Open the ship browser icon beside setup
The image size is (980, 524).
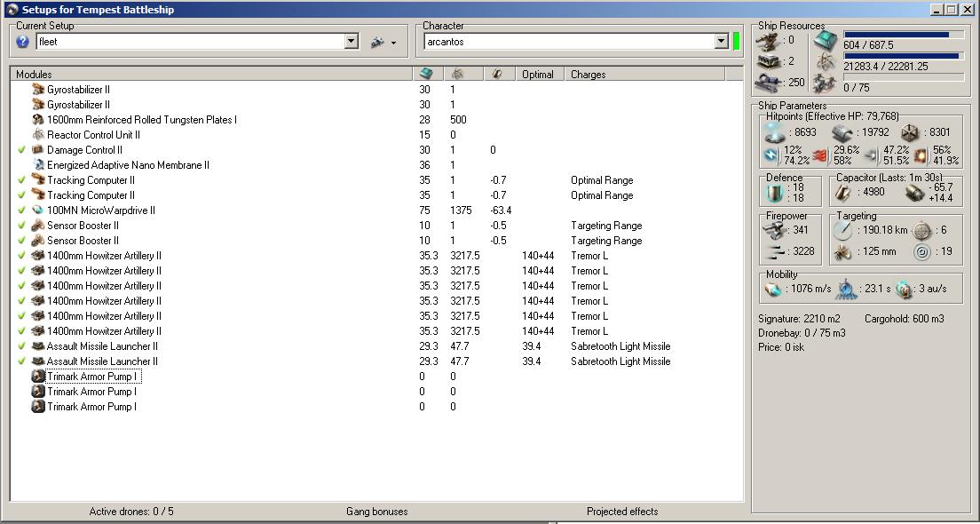tap(377, 42)
